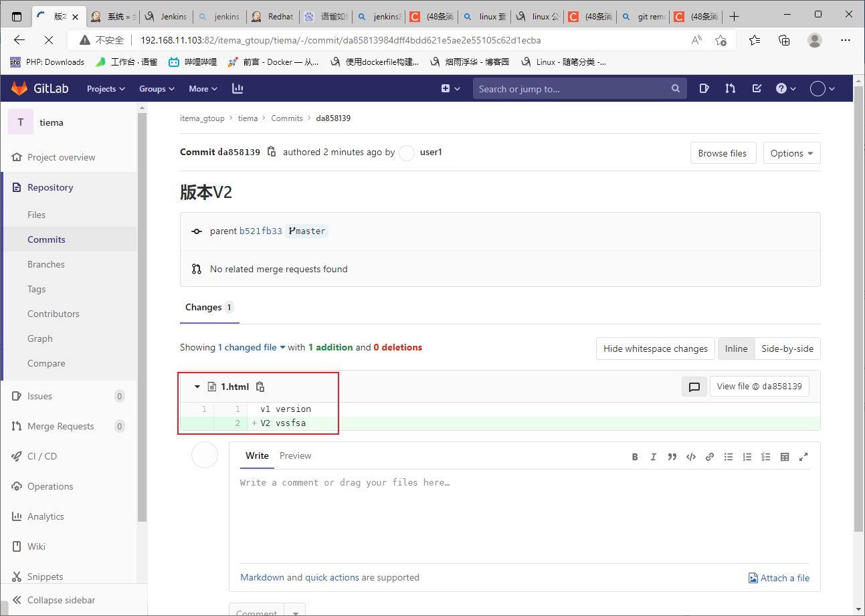
Task: Add page to browser favorites
Action: pos(720,40)
